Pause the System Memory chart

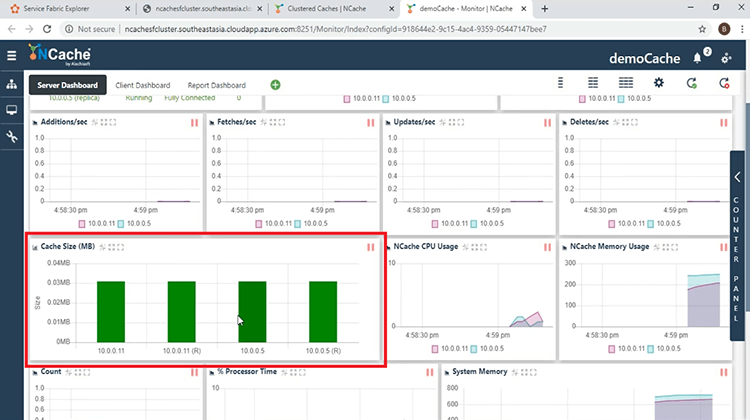click(724, 372)
